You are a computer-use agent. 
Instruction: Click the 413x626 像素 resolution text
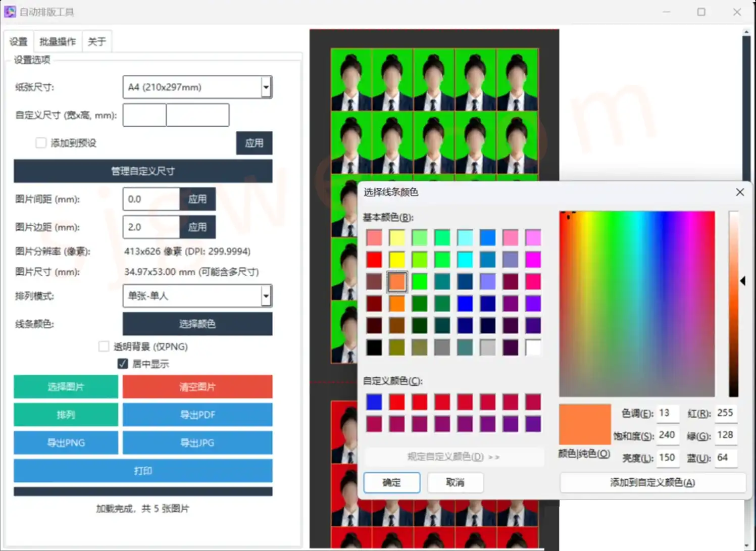[x=187, y=251]
